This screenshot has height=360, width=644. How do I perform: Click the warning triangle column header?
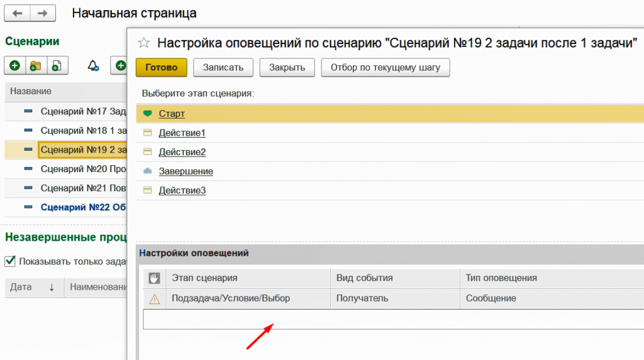point(155,299)
